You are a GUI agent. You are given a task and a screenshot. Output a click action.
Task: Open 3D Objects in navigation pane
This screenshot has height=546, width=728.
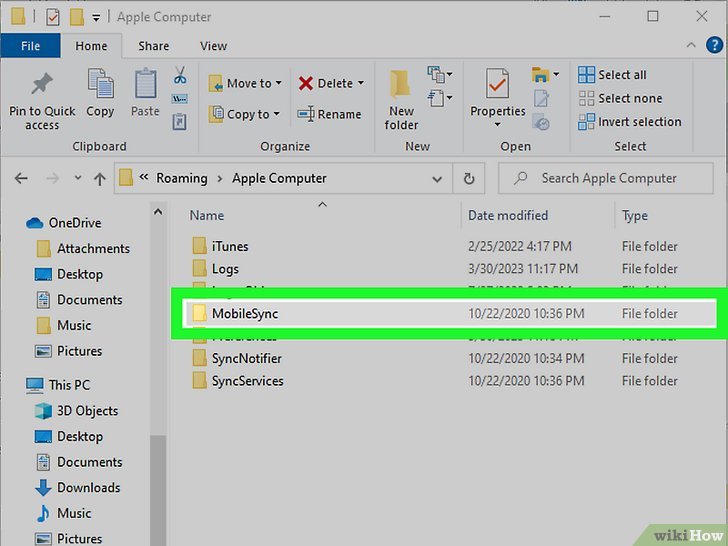[x=77, y=411]
